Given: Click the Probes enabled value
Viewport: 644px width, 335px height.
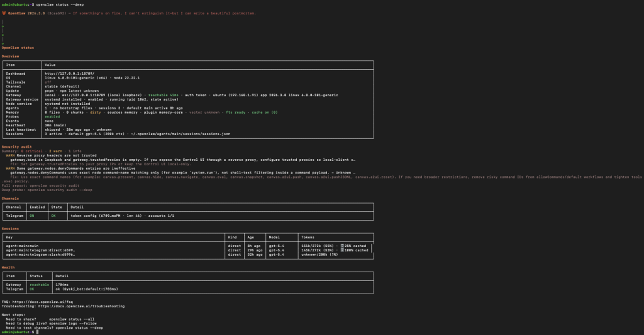Looking at the screenshot, I should pos(52,116).
